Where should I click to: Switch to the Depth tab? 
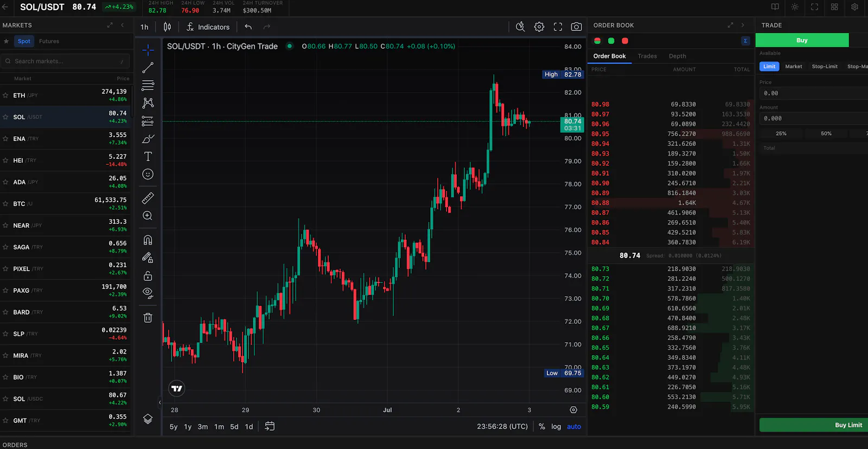click(677, 56)
